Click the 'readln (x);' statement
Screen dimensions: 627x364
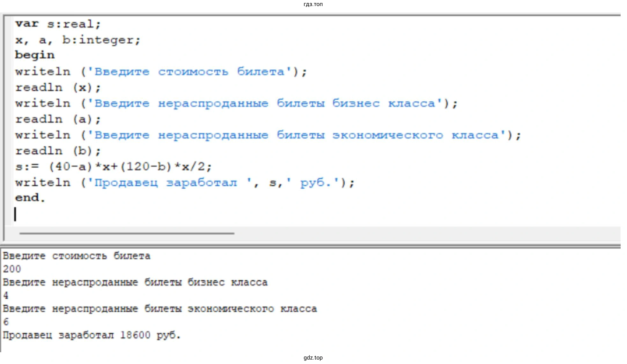[58, 88]
